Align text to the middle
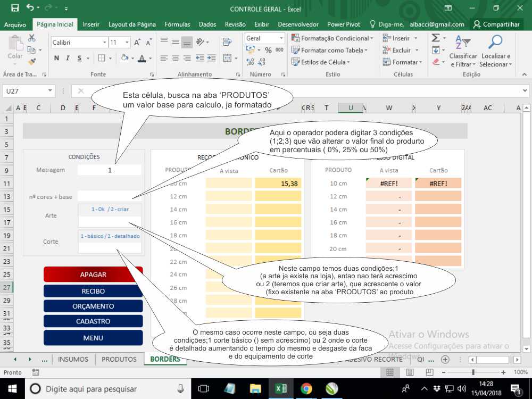532x399 pixels. (176, 41)
